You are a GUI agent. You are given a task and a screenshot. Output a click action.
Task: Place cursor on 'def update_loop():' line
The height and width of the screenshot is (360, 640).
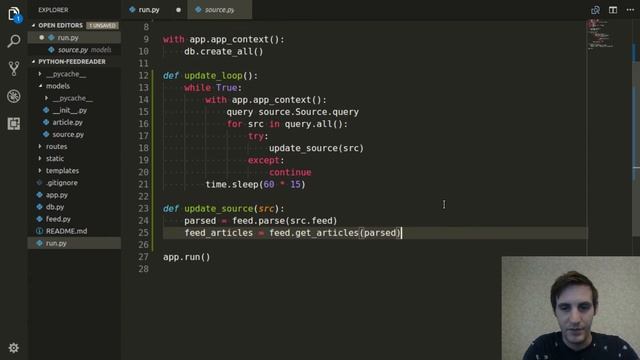coord(210,76)
